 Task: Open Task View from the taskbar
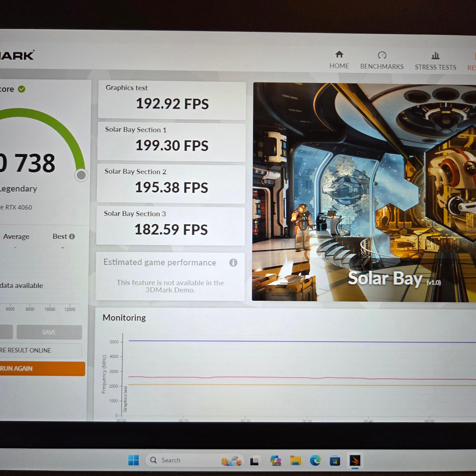point(254,461)
